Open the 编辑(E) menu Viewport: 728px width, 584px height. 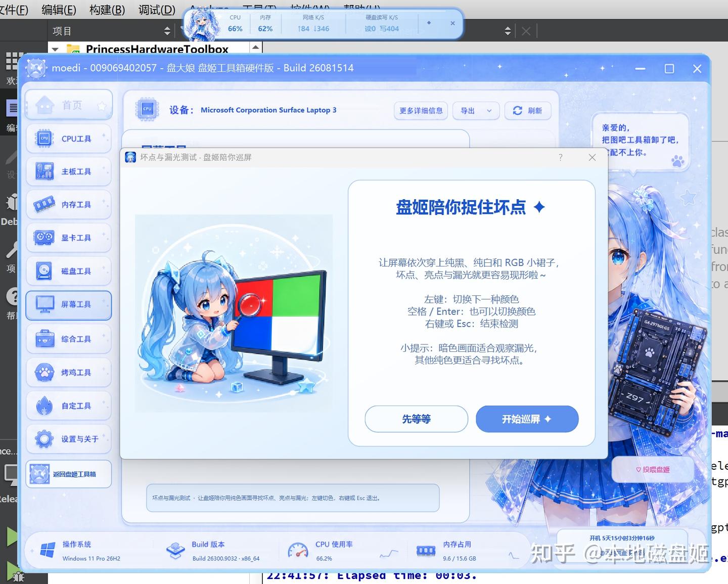[x=59, y=10]
